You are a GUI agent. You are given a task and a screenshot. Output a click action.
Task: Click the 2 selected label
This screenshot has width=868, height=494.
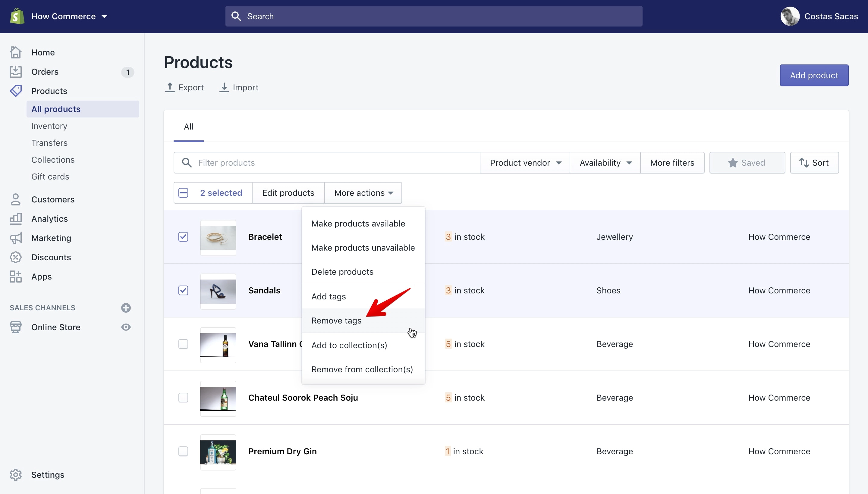221,193
